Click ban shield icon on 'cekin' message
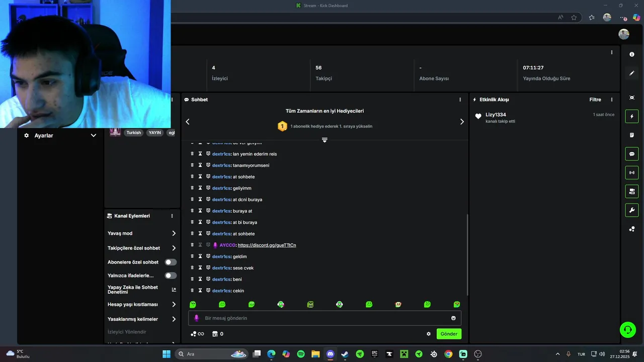644x362 pixels. [208, 291]
